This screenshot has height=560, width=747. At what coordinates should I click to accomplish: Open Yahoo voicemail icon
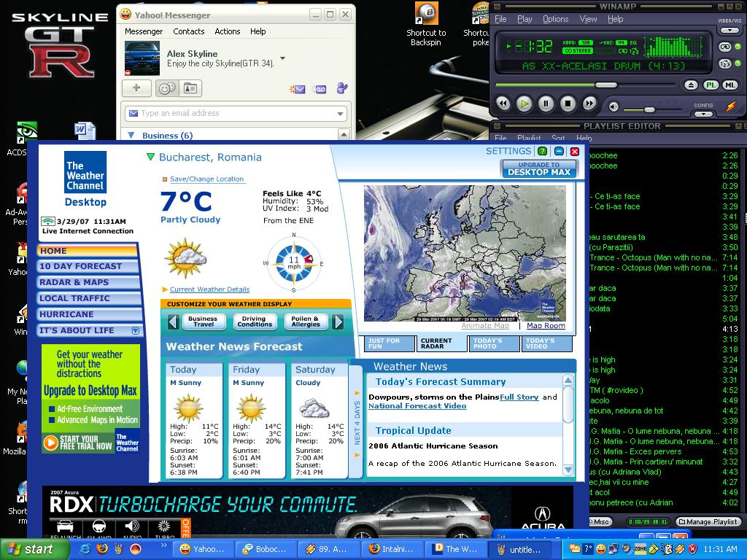(320, 89)
